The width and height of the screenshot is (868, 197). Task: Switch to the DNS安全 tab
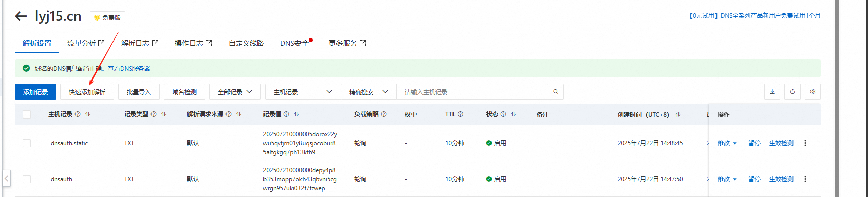(x=294, y=43)
